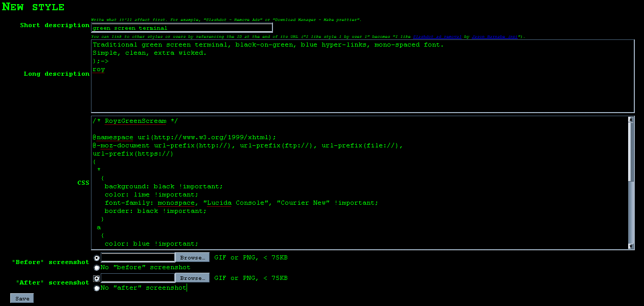Viewport: 644px width, 306px height.
Task: Select the No "before" screenshot radio button
Action: (97, 267)
